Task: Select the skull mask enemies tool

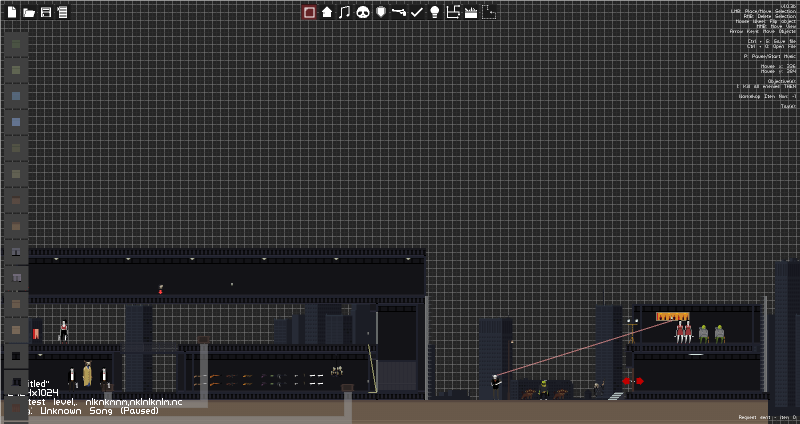Action: click(363, 12)
